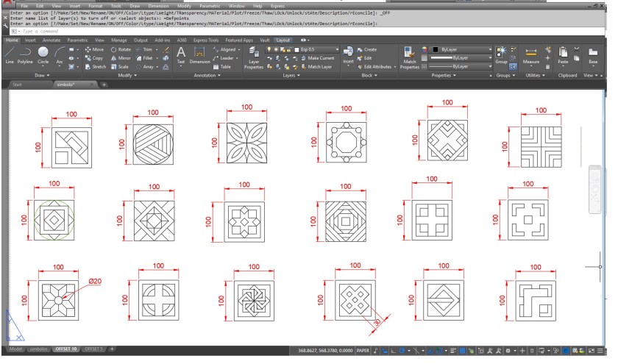The image size is (618, 364).
Task: Activate the Copy command
Action: tap(94, 58)
